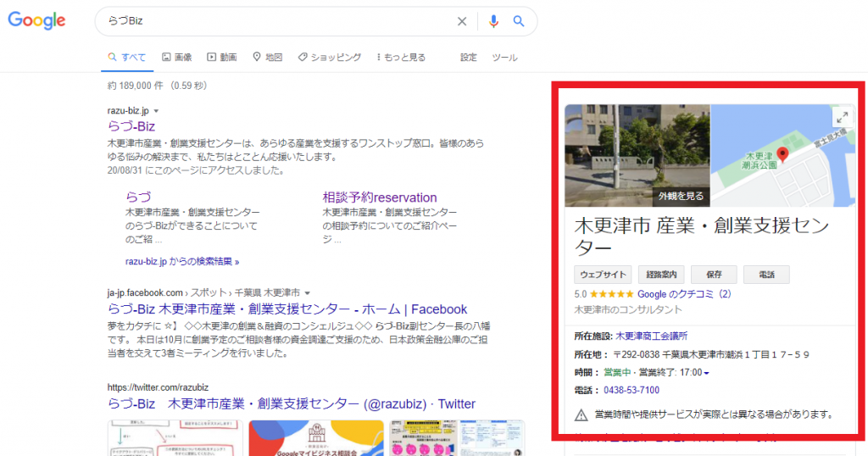Open the らづ sitelink
Screen dimensions: 868x456
point(138,197)
